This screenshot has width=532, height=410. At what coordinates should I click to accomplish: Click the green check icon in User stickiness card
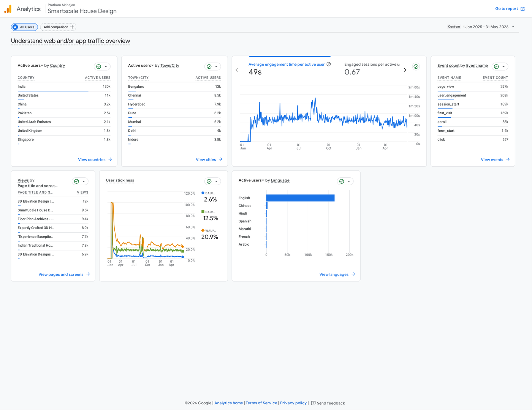(x=209, y=181)
